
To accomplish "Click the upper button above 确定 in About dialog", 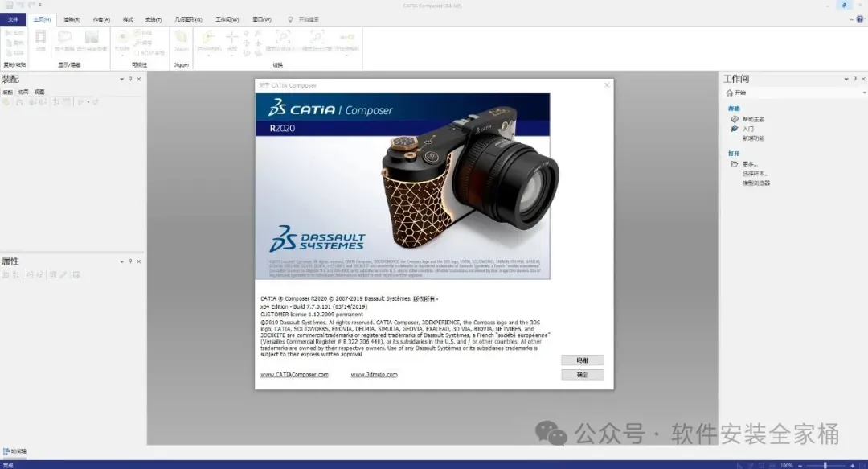I will point(583,360).
